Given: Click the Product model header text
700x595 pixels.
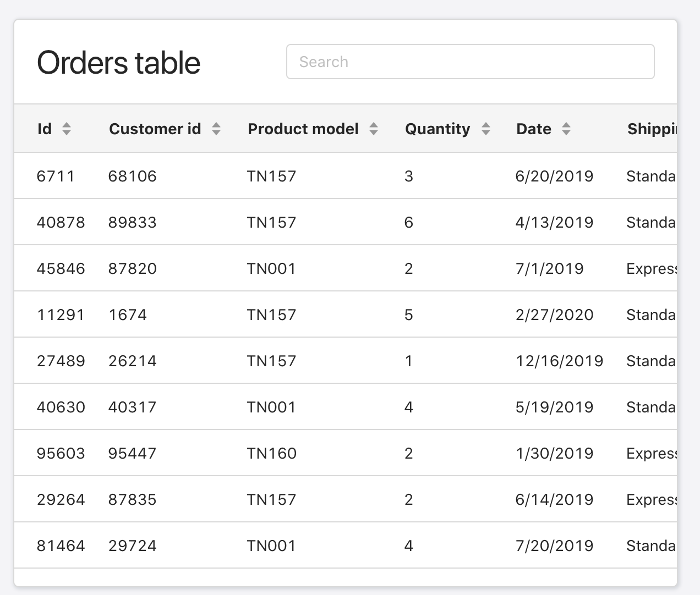Looking at the screenshot, I should point(303,129).
